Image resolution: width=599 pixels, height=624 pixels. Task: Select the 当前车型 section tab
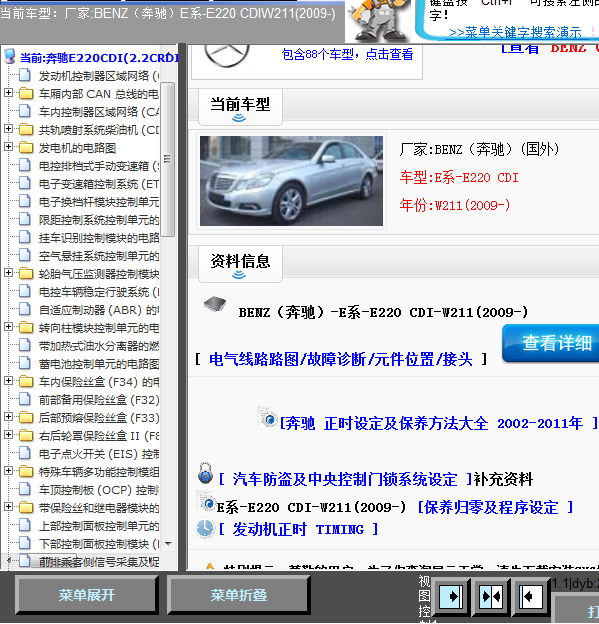[x=240, y=107]
